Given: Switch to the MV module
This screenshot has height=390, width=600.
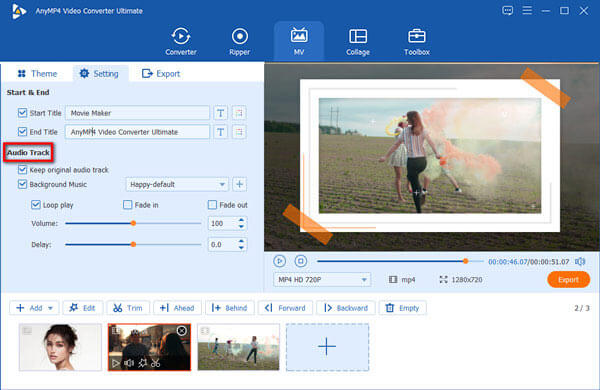Looking at the screenshot, I should click(x=299, y=41).
